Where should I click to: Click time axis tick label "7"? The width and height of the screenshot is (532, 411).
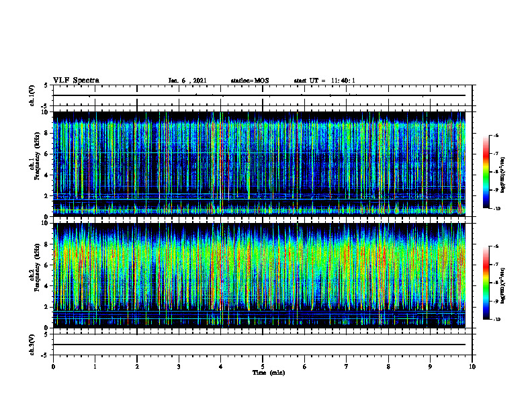click(347, 367)
